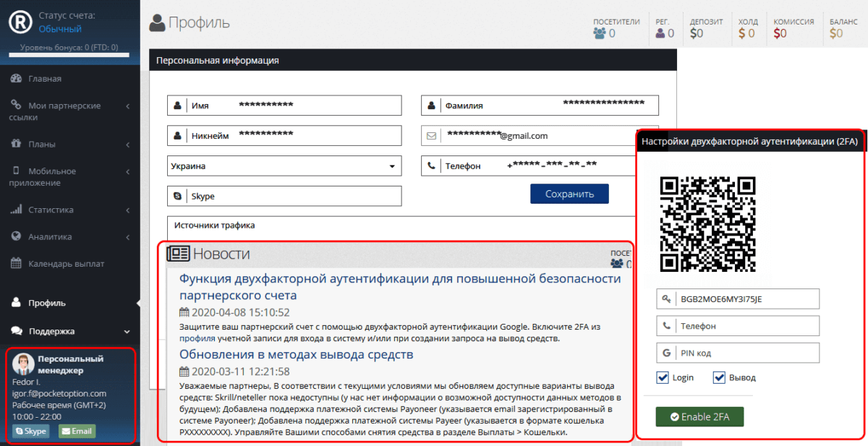Click the Email button for manager
Viewport: 868px width, 446px height.
pyautogui.click(x=77, y=432)
